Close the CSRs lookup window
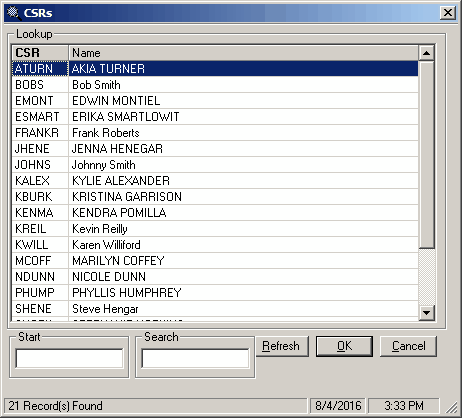This screenshot has width=462, height=418. click(448, 13)
